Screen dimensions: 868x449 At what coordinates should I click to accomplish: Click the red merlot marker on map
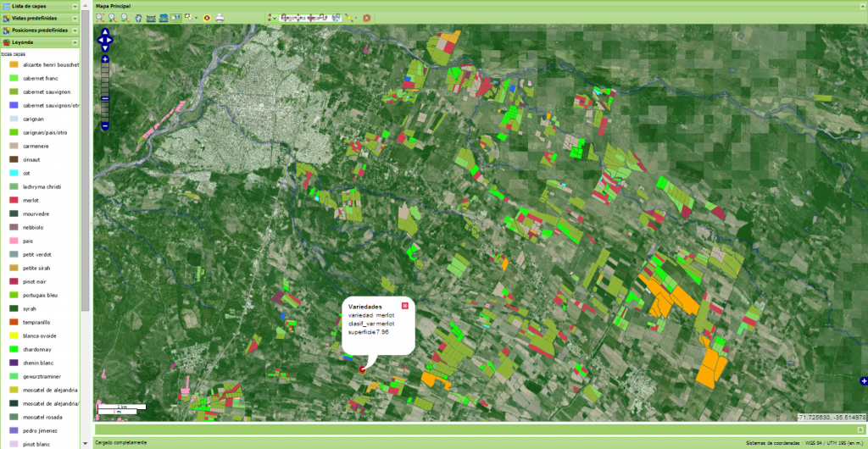point(364,369)
